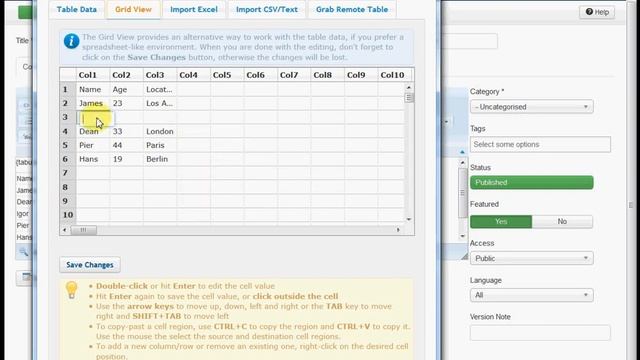Select row header 7
Screen dimensions: 640x360
coord(68,173)
